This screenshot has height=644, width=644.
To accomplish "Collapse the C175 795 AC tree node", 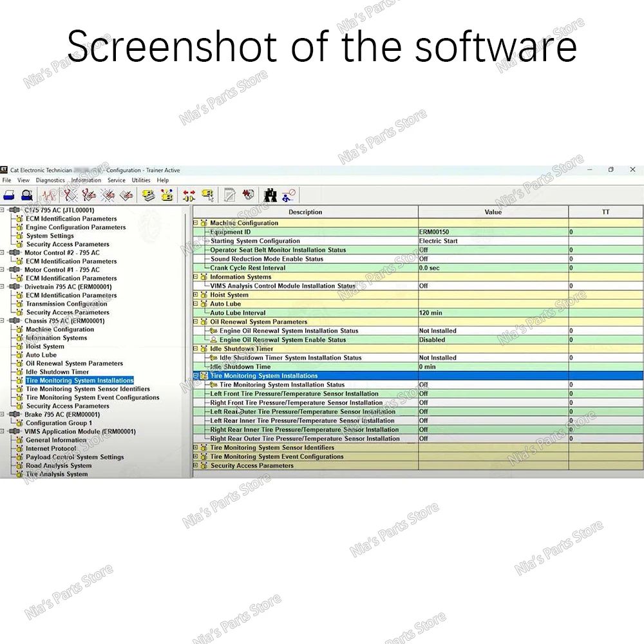I will point(3,210).
